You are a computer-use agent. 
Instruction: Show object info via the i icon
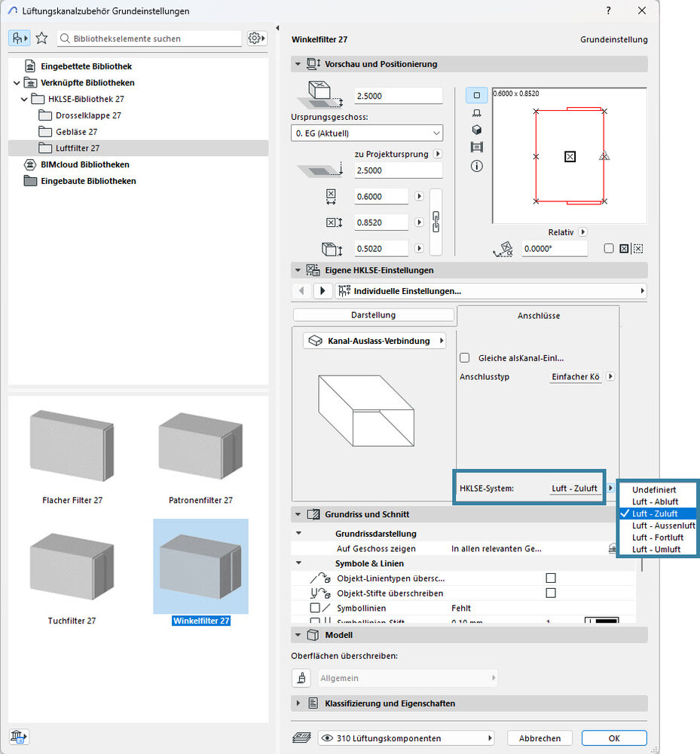click(x=477, y=166)
